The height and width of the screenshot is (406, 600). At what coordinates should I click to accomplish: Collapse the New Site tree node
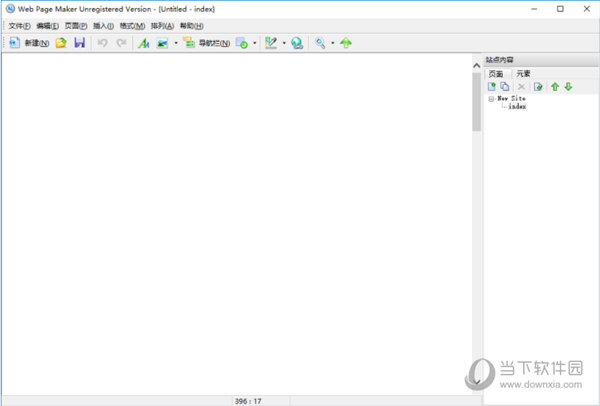[491, 99]
